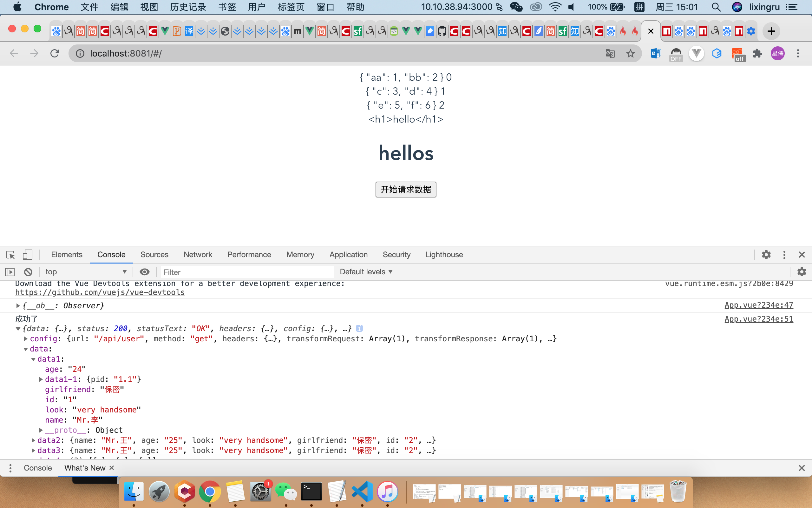Open console settings gear icon
The width and height of the screenshot is (812, 508).
pos(802,272)
